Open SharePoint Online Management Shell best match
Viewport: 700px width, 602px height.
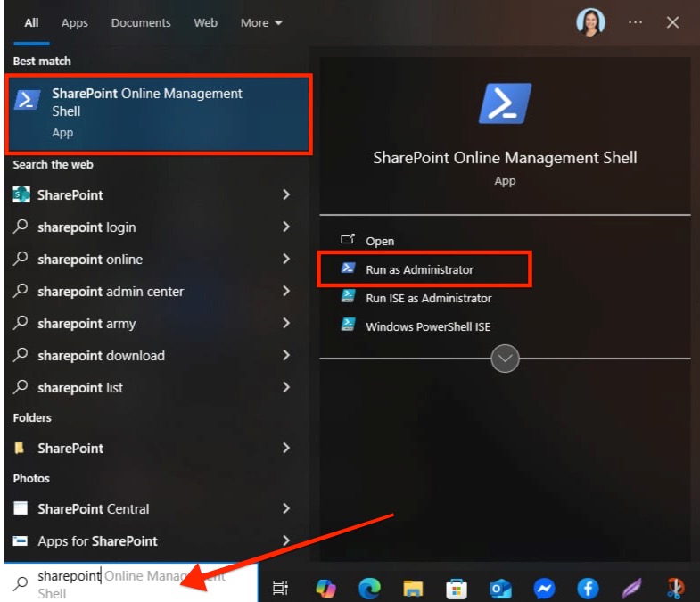pyautogui.click(x=159, y=115)
